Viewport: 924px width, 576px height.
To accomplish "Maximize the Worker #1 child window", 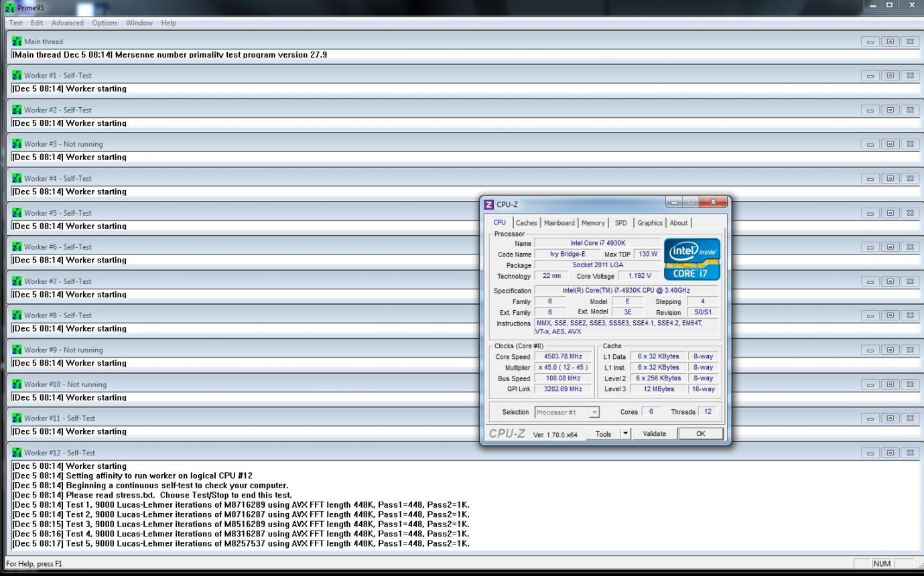I will pos(890,76).
